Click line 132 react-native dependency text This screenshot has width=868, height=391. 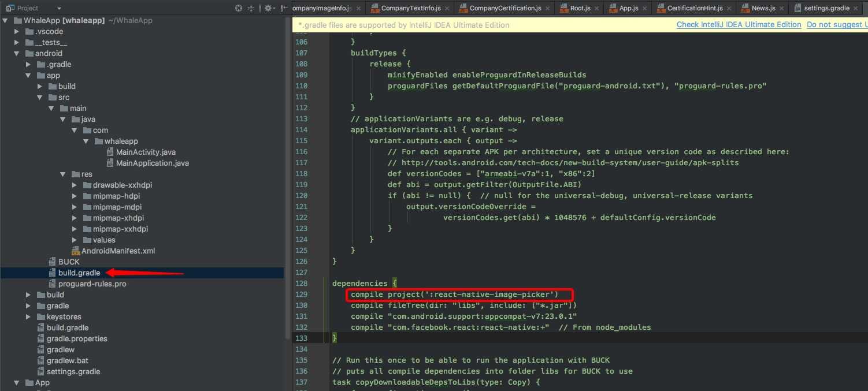point(450,327)
